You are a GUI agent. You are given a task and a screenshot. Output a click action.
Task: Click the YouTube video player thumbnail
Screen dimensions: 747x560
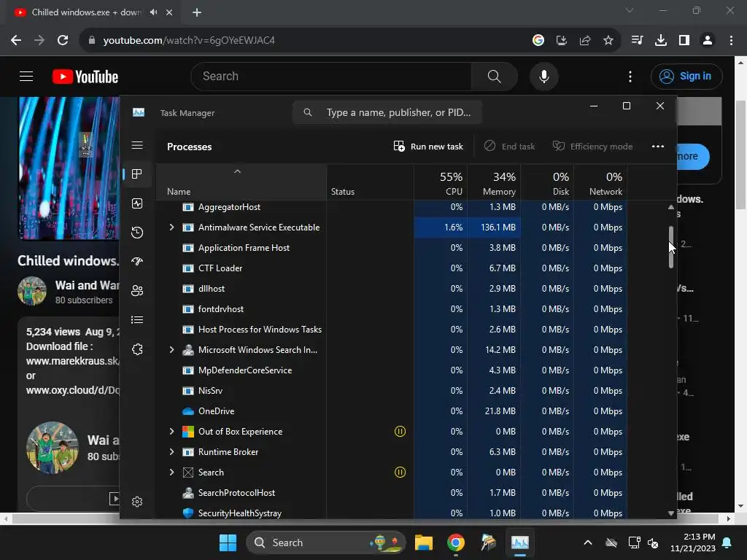[x=69, y=168]
